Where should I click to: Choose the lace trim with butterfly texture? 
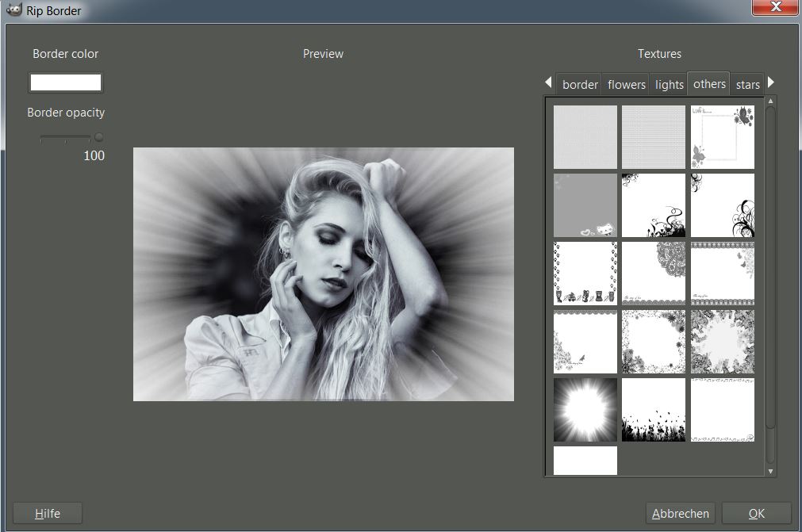click(x=722, y=274)
